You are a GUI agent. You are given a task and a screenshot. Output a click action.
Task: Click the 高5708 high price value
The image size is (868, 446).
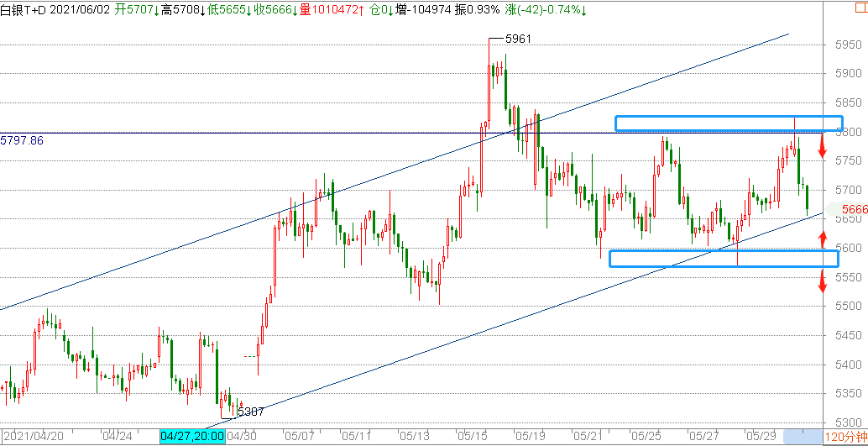(x=183, y=9)
